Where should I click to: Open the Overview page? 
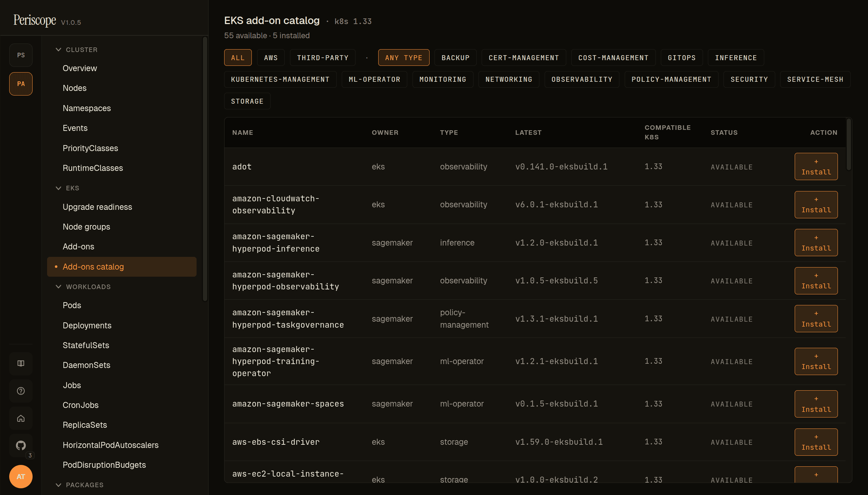point(122,68)
